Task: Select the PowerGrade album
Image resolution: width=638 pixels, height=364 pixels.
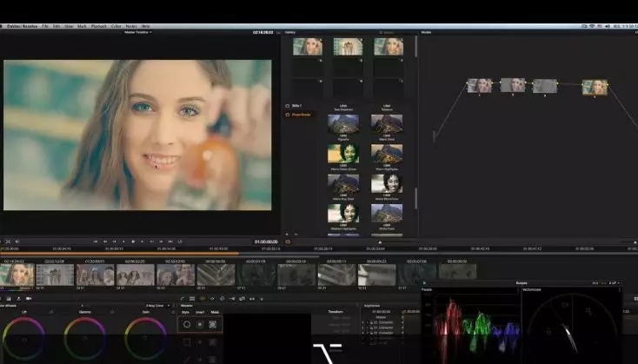Action: [298, 115]
